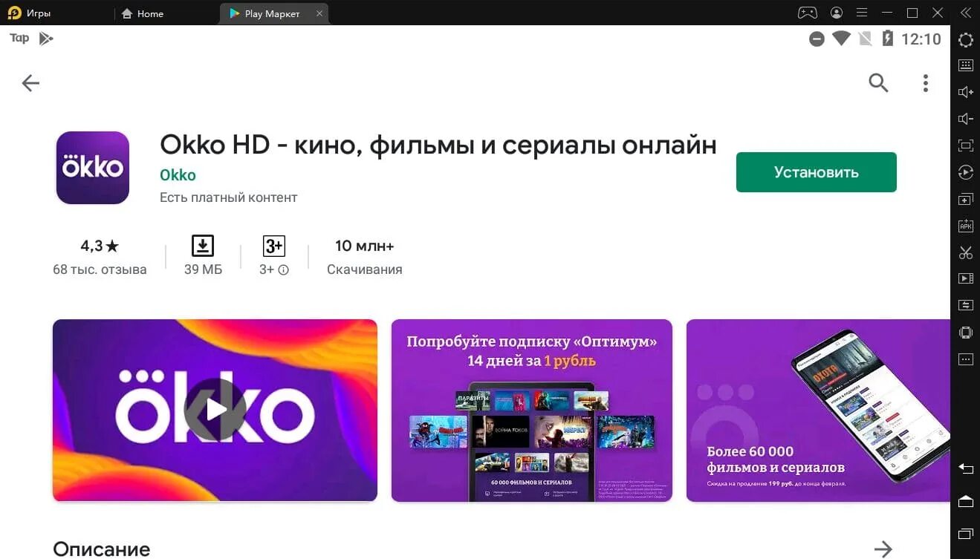The height and width of the screenshot is (559, 980).
Task: Tap the Play Store notification icon
Action: click(46, 39)
